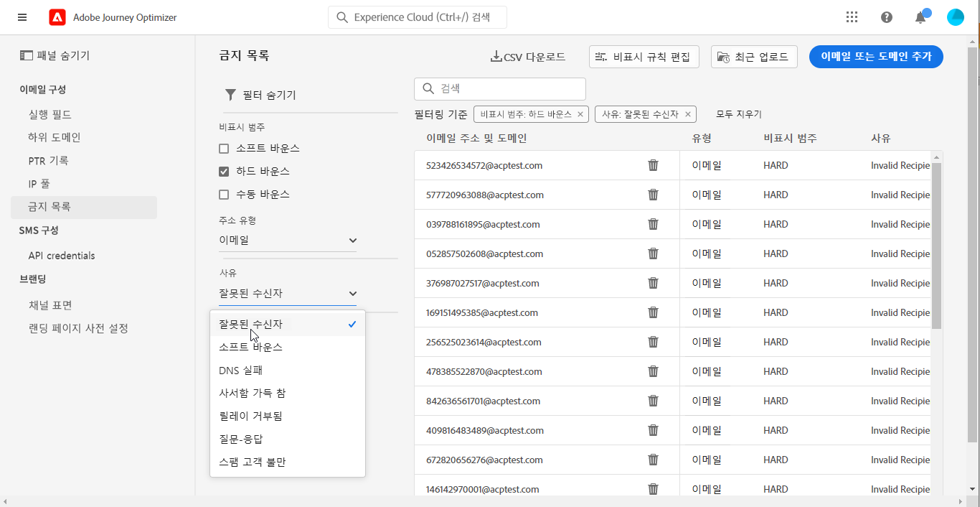
Task: Click 이메일 또는 도메인 추가 button
Action: (x=876, y=57)
